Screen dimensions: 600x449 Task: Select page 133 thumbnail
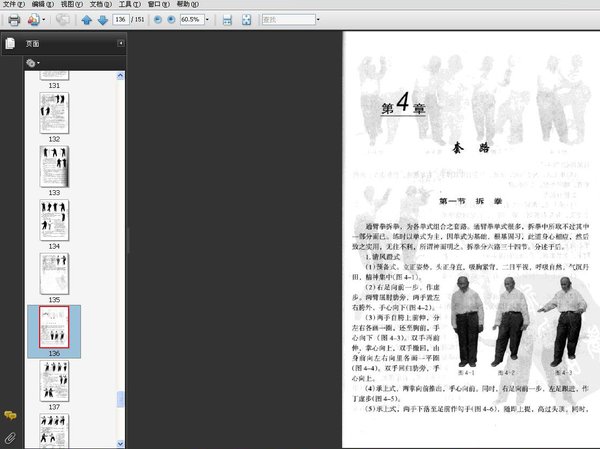54,167
